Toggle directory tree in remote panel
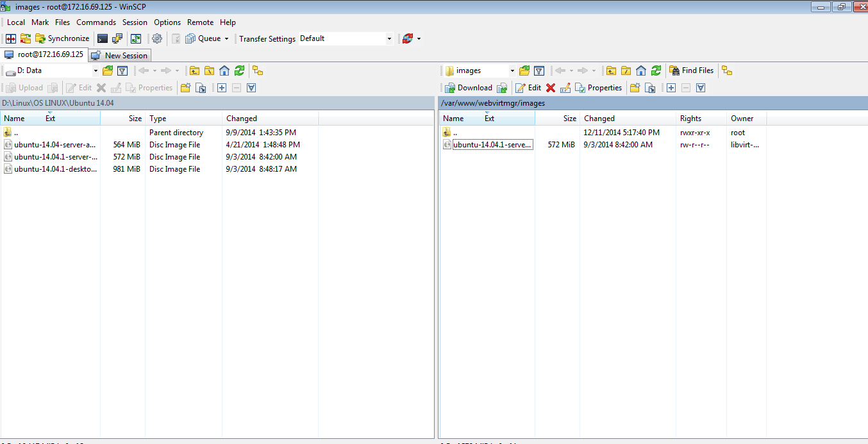The height and width of the screenshot is (444, 868). (x=726, y=70)
